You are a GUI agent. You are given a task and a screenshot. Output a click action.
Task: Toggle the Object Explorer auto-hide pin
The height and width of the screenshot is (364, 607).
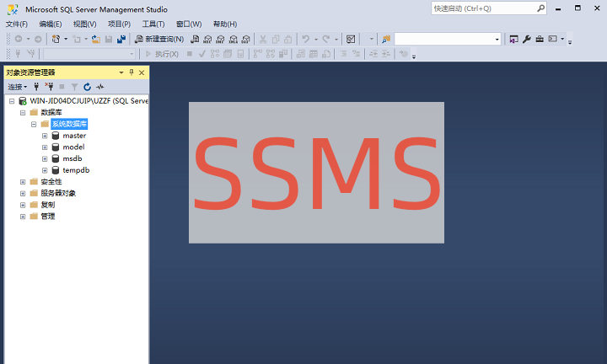pos(132,72)
